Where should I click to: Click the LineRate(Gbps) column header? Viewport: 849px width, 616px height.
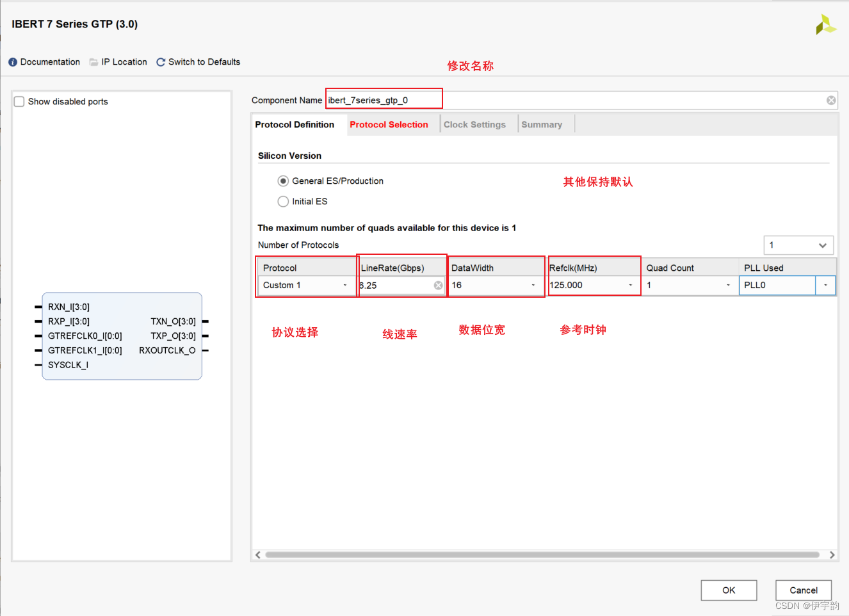coord(401,268)
